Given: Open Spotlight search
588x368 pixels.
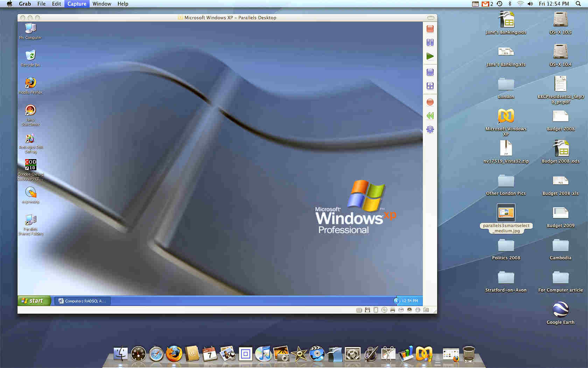Looking at the screenshot, I should (578, 4).
